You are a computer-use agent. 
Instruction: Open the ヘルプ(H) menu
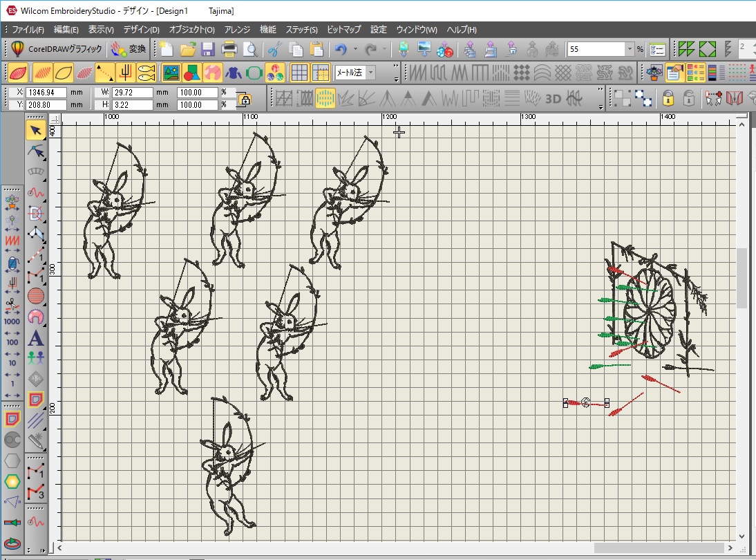tap(462, 30)
